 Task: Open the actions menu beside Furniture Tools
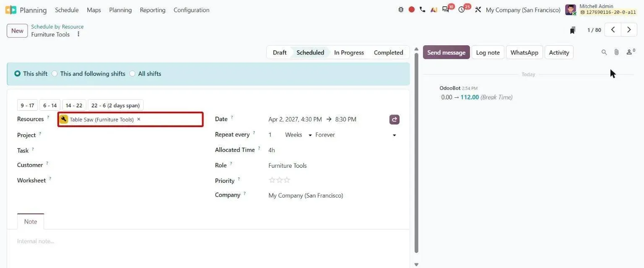[x=78, y=34]
